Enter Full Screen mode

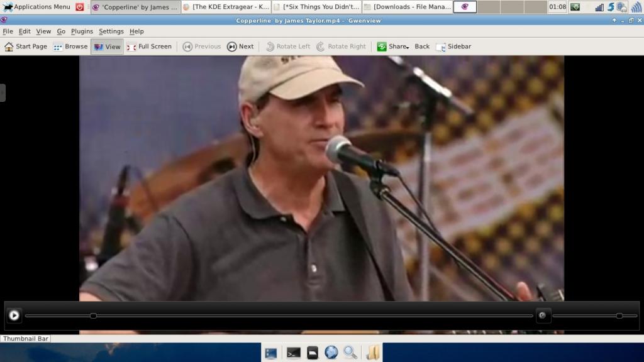(x=149, y=47)
